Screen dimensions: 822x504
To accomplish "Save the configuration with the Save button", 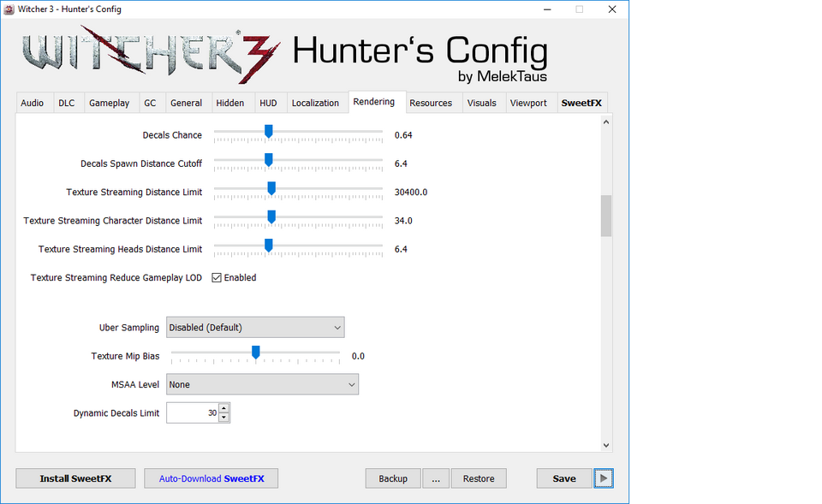I will click(564, 478).
